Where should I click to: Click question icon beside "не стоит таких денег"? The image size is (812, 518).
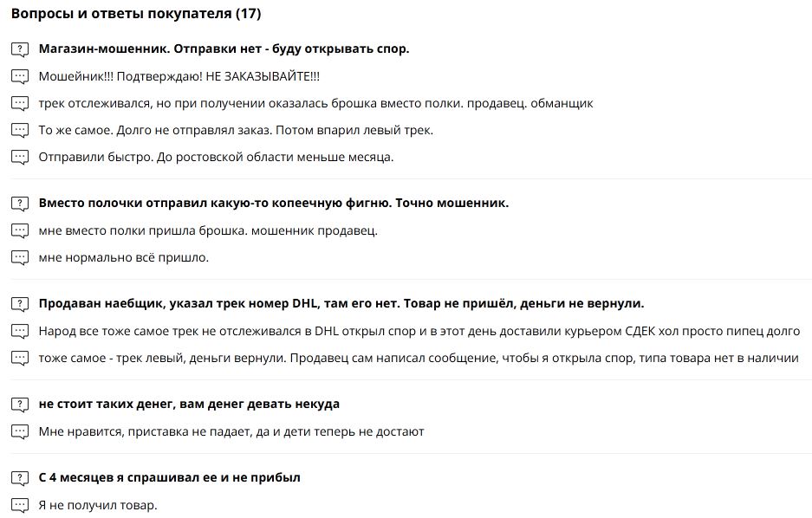pyautogui.click(x=20, y=405)
